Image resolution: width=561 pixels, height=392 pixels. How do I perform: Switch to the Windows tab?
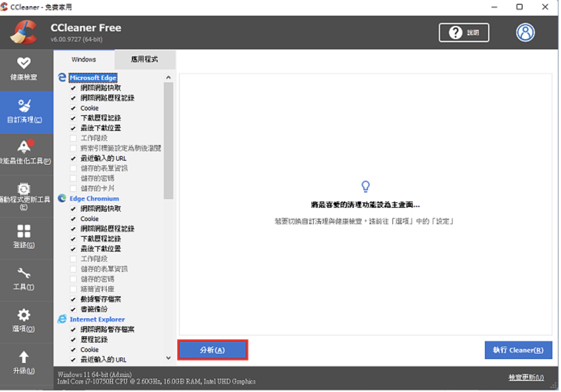point(84,59)
